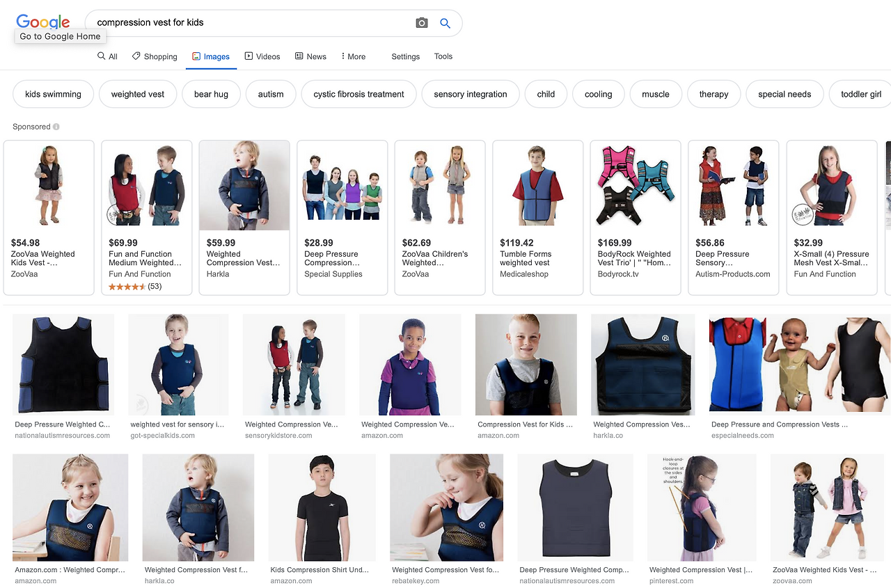Switch to the Shopping tab
The height and width of the screenshot is (588, 891).
pyautogui.click(x=155, y=56)
